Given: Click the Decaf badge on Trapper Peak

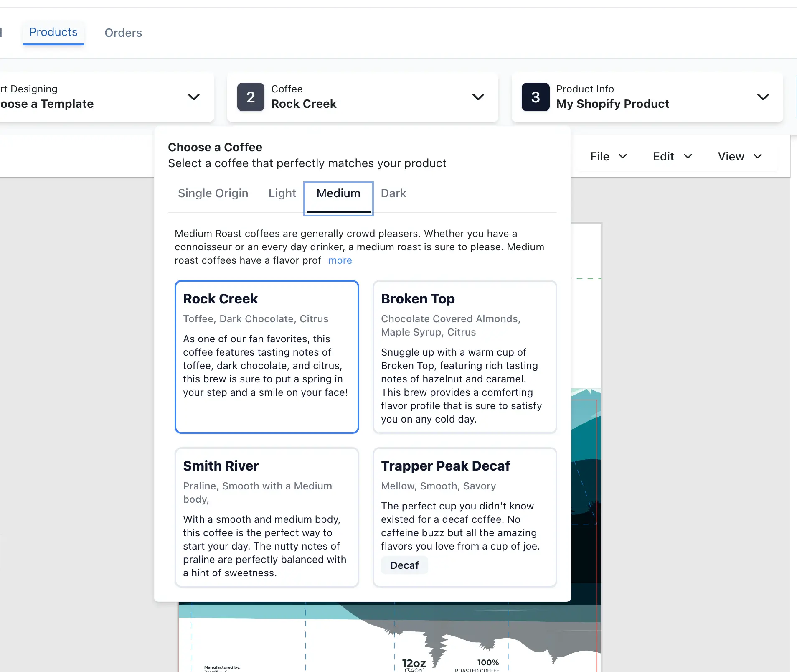Looking at the screenshot, I should point(404,565).
